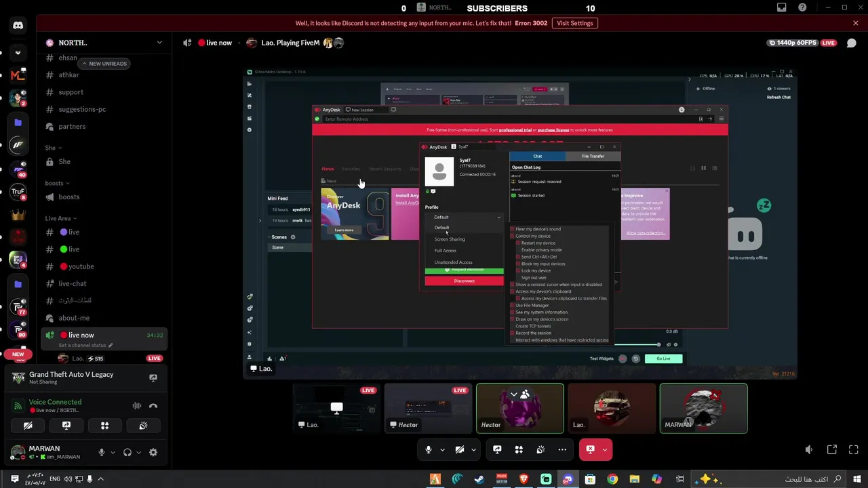Show hidden system tray icons
This screenshot has height=488, width=868.
coord(100,479)
